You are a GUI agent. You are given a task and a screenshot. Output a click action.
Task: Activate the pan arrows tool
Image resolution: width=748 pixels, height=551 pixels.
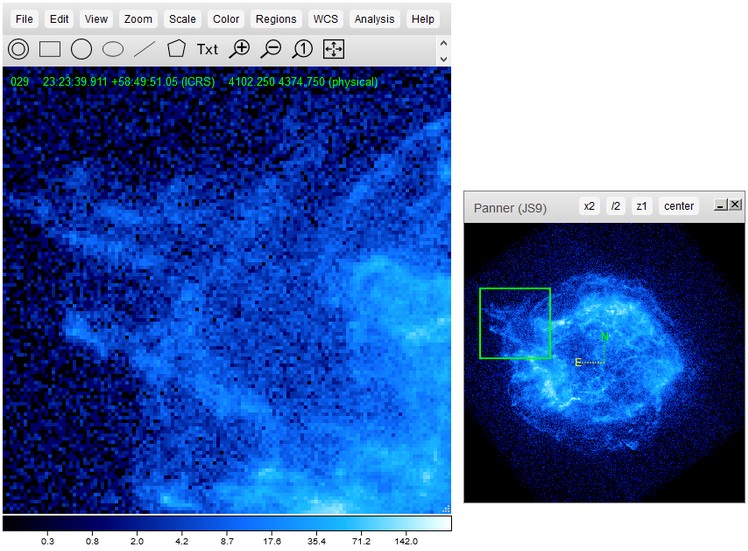pos(334,49)
